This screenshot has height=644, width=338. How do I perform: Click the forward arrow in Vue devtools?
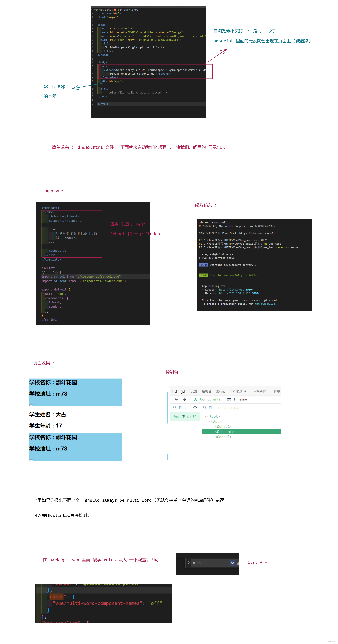pos(184,399)
